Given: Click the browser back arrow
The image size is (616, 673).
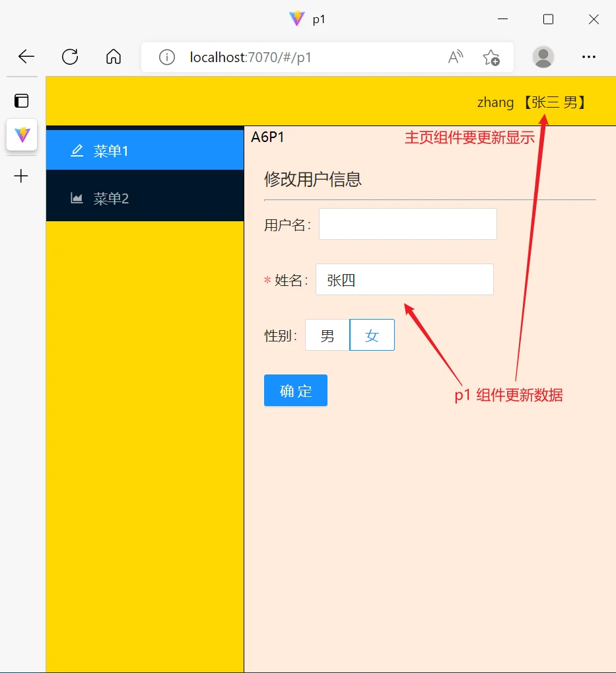Looking at the screenshot, I should click(26, 57).
